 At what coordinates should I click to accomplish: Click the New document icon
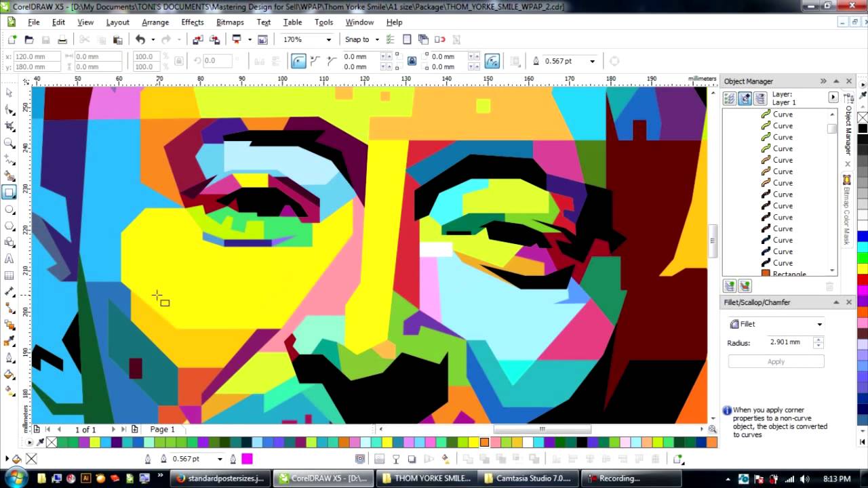12,39
